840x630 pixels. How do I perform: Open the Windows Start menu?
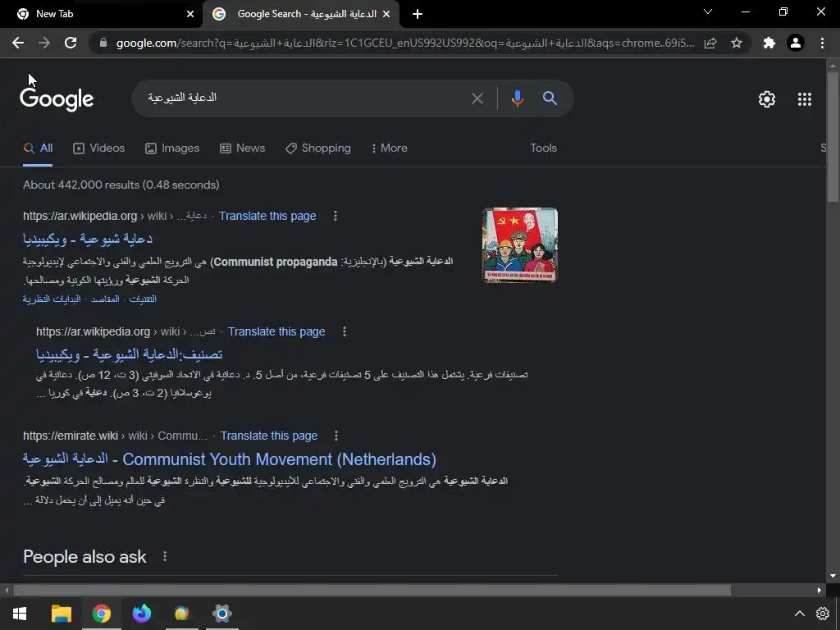coord(20,614)
